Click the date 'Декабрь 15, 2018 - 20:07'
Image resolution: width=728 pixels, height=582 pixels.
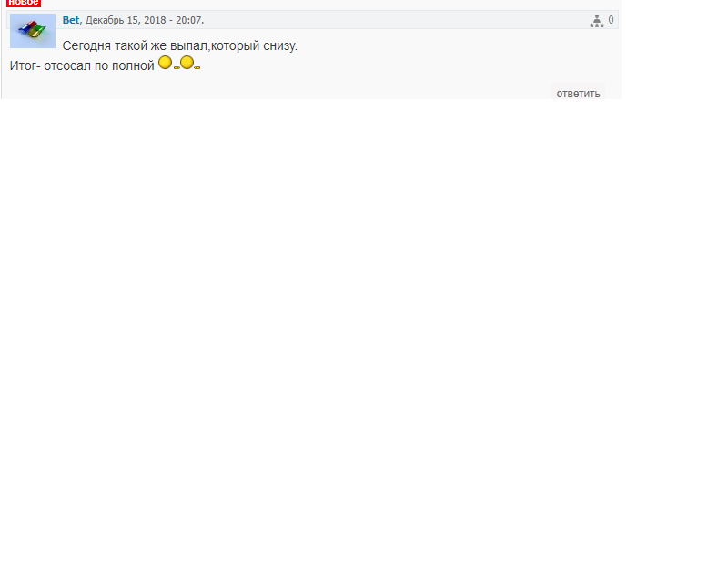pyautogui.click(x=144, y=20)
